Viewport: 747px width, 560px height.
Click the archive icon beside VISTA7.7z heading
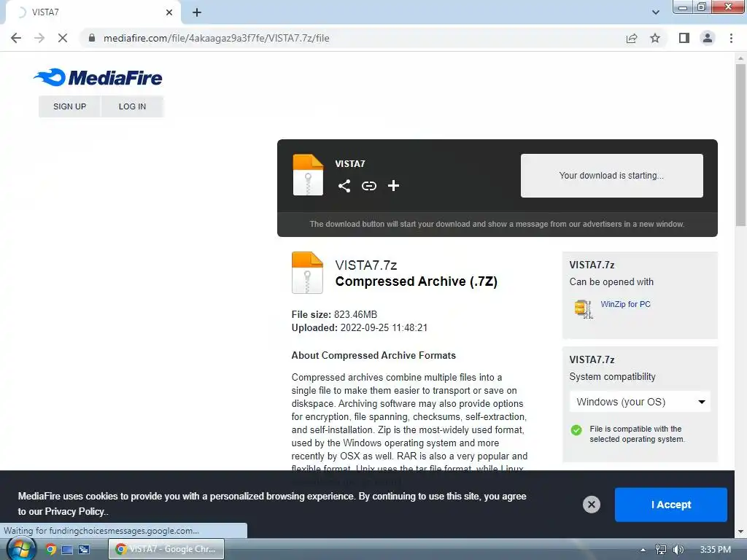[x=307, y=273]
